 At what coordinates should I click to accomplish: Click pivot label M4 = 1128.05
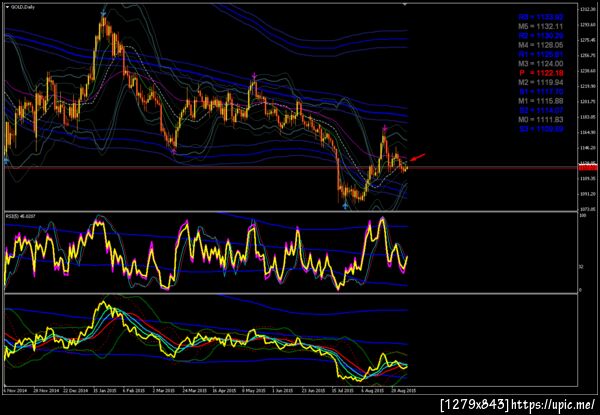point(541,45)
